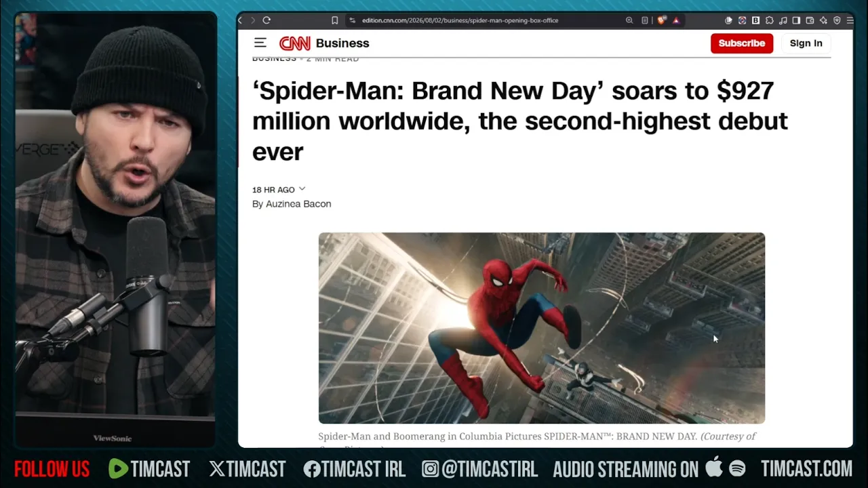Screen dimensions: 868x488
Task: Toggle the browser sidebar panel icon
Action: tap(796, 20)
